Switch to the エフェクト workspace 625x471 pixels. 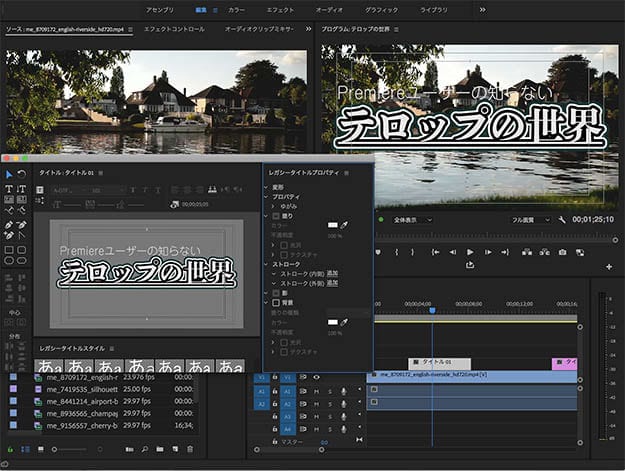280,10
